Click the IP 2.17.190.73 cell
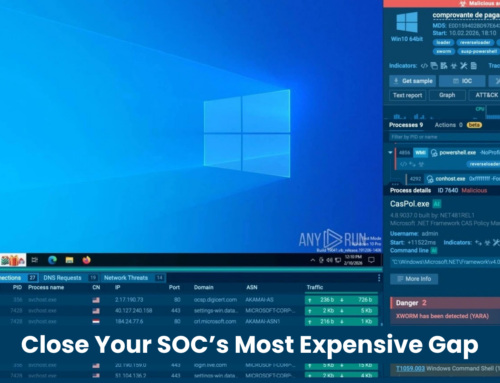Screen dimensions: 500x383 tap(129, 300)
